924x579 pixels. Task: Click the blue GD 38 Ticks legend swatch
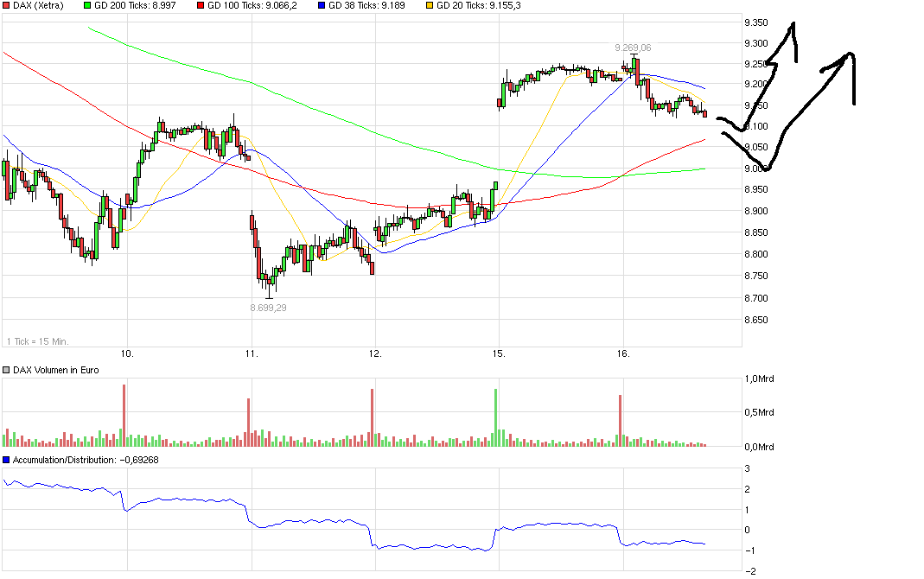coord(322,5)
